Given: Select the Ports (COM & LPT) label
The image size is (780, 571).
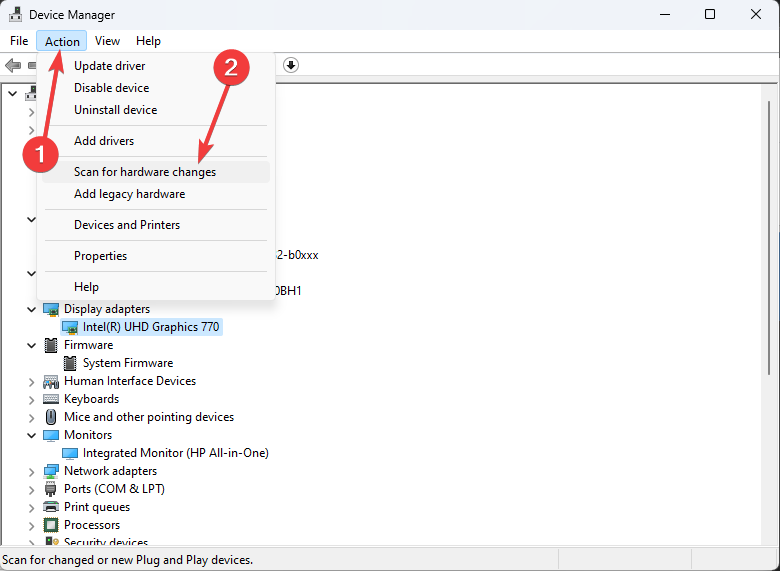Looking at the screenshot, I should [x=114, y=488].
